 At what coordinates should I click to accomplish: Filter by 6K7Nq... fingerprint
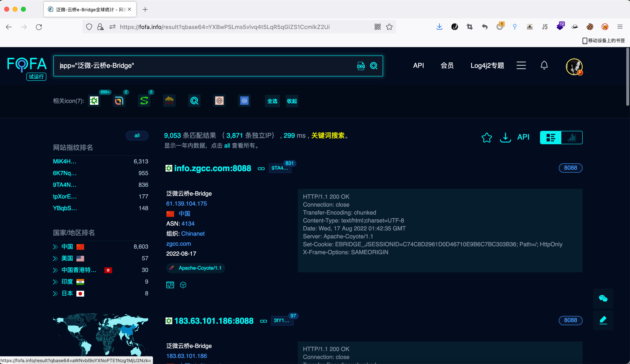click(x=65, y=173)
